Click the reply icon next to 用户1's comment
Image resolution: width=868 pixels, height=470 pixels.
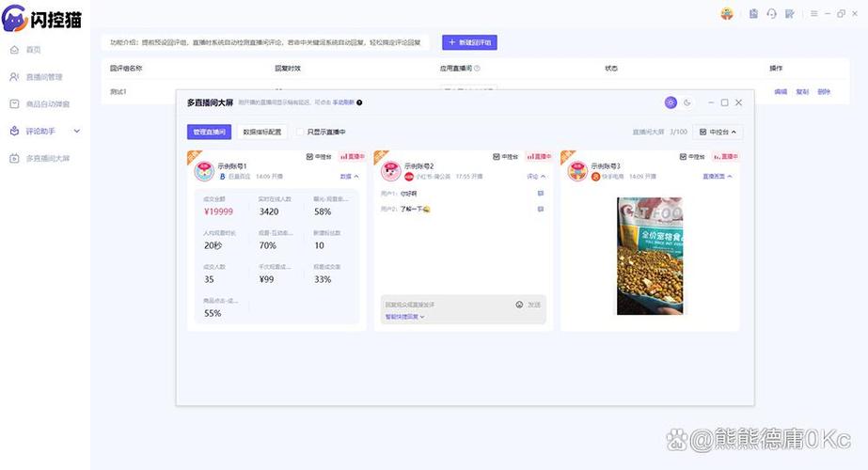541,194
